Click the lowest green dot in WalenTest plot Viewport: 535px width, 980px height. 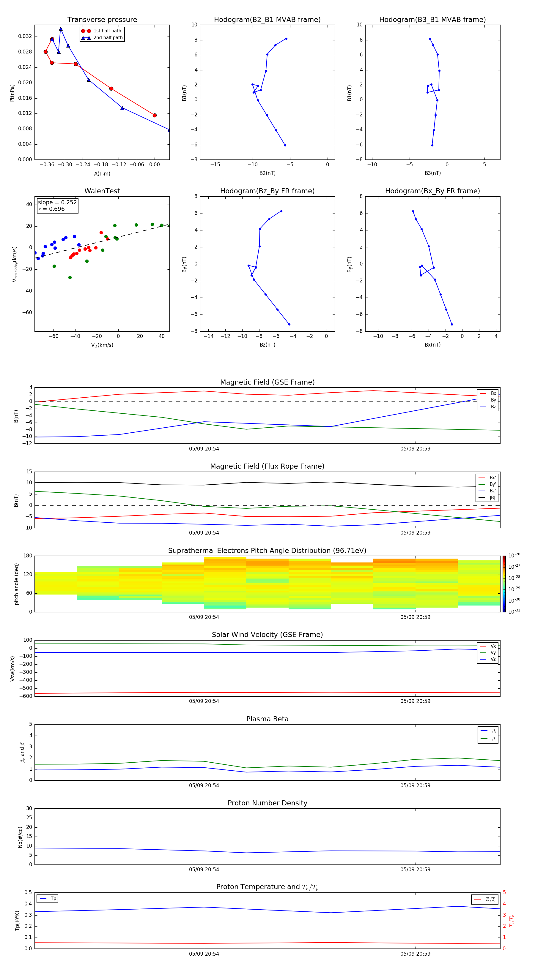(70, 278)
